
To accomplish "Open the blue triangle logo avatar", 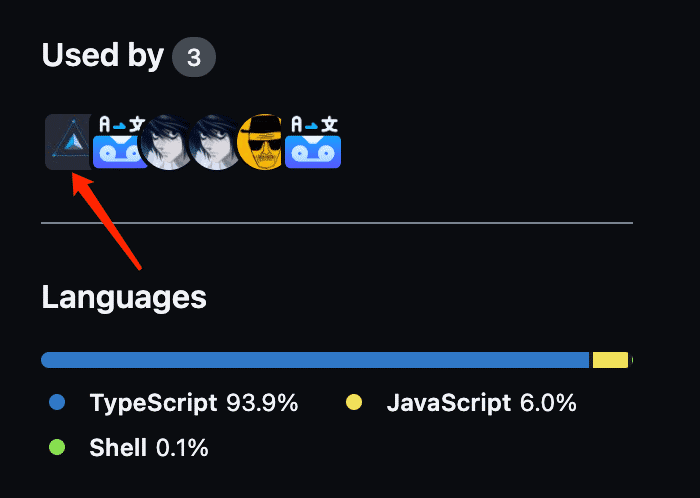I will point(69,142).
